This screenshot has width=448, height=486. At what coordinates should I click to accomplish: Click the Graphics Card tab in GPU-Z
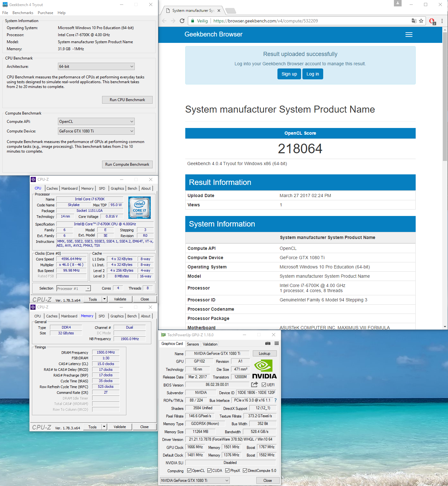click(x=172, y=344)
